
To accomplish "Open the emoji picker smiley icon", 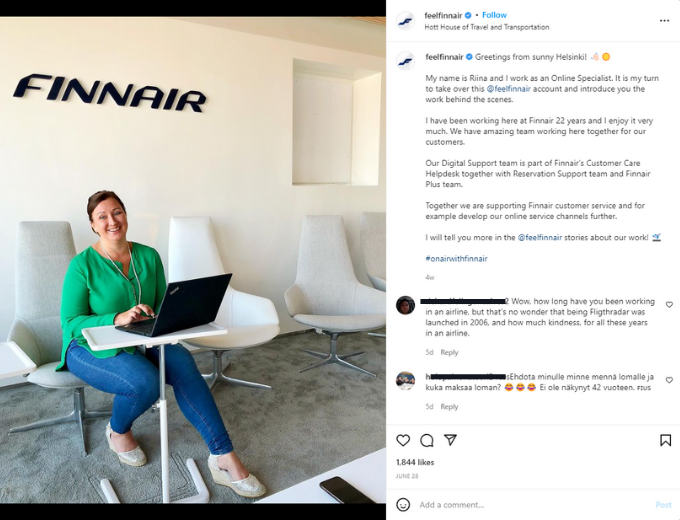I will point(403,504).
